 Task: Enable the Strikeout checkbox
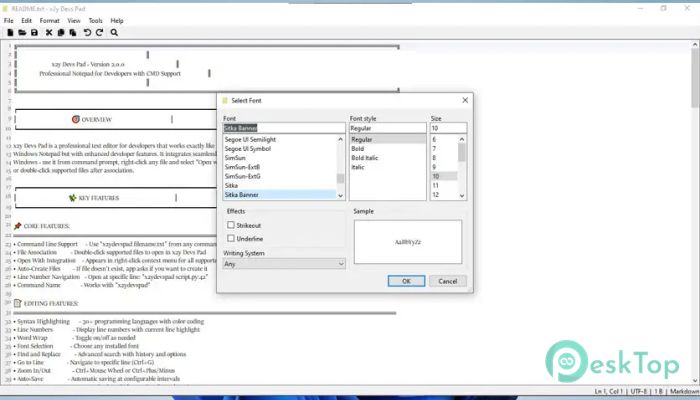[231, 225]
